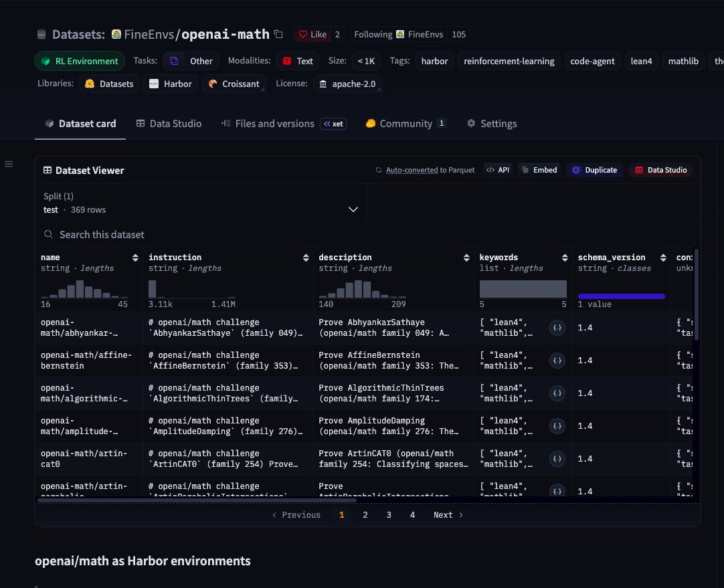The height and width of the screenshot is (588, 724).
Task: Open the left sidebar hamburger menu
Action: tap(8, 164)
